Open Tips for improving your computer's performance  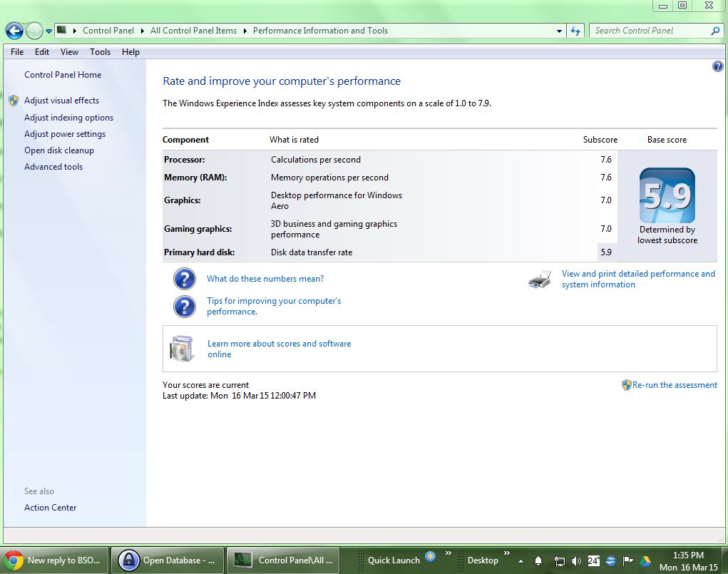pos(274,306)
